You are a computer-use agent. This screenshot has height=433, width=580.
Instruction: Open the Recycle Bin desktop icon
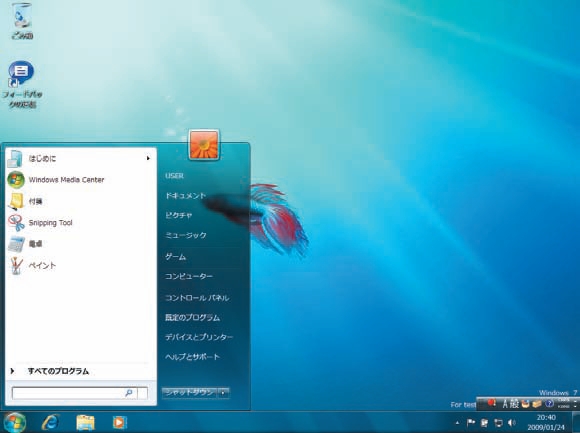tap(22, 21)
